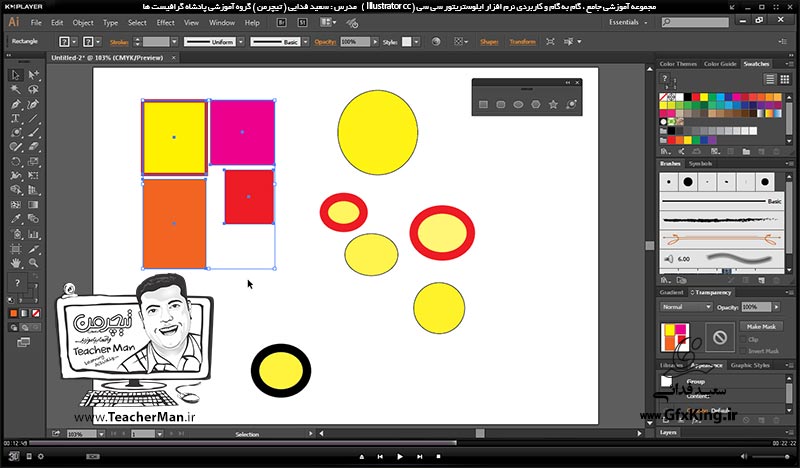Screen dimensions: 800x468
Task: Select the Column Graph tool
Action: pyautogui.click(x=33, y=234)
